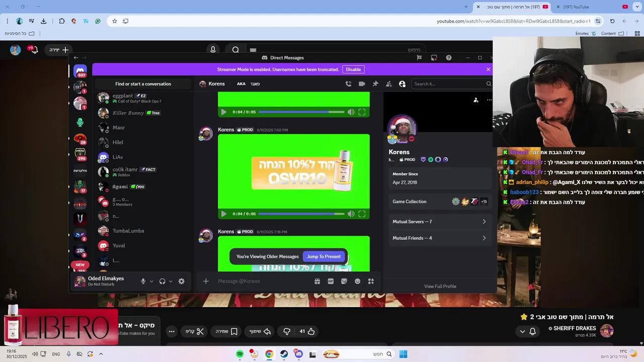Click Message @Korens input field
This screenshot has height=362, width=644.
[262, 281]
